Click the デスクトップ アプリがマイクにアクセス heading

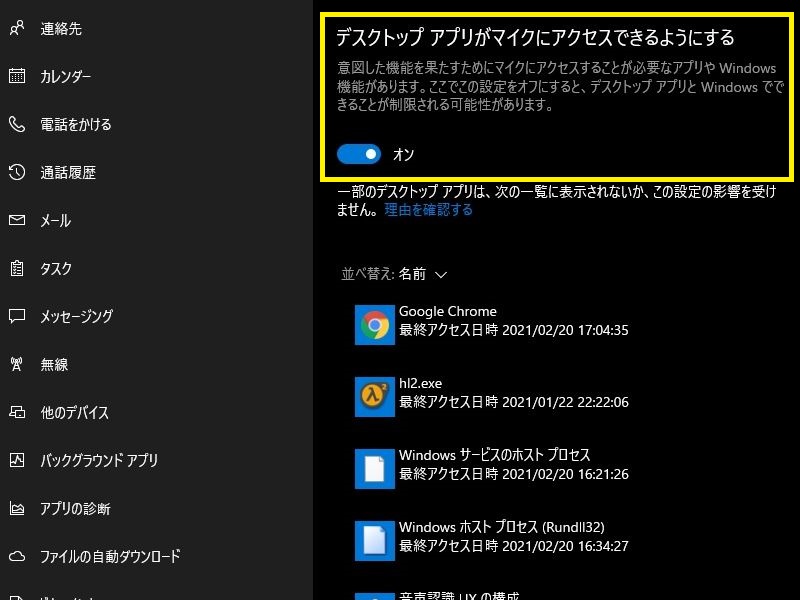click(535, 37)
